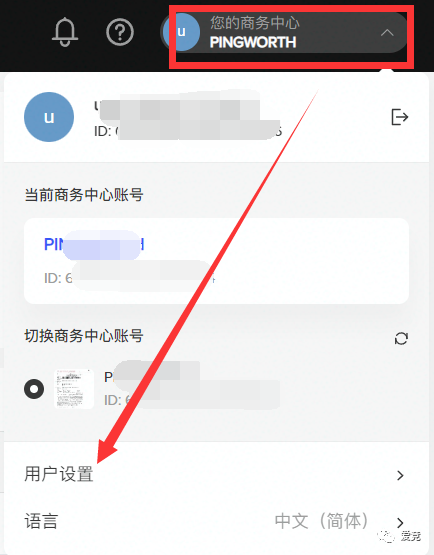The image size is (434, 555).
Task: Expand the 语言 chevron arrow
Action: (x=400, y=522)
